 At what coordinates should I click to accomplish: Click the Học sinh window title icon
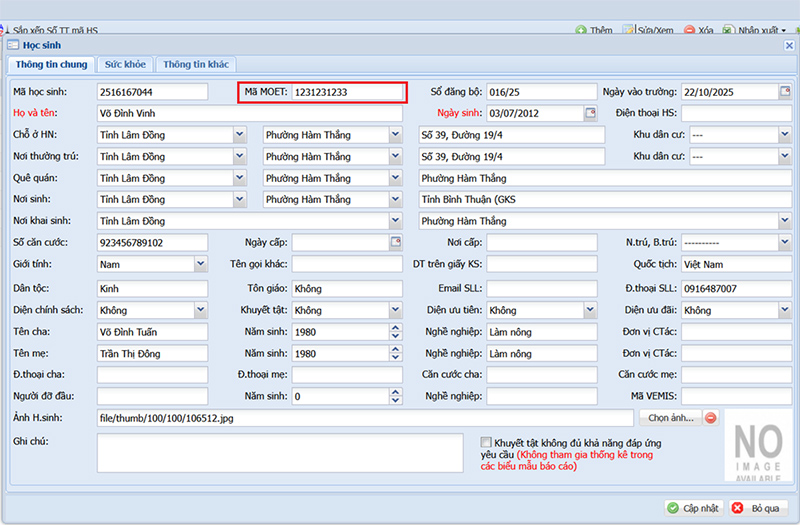(13, 45)
